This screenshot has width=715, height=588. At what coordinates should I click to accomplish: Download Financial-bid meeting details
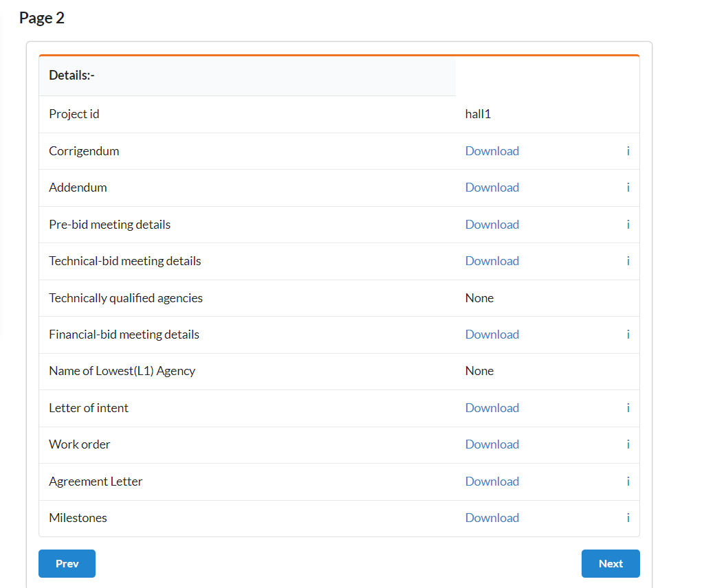pos(492,335)
